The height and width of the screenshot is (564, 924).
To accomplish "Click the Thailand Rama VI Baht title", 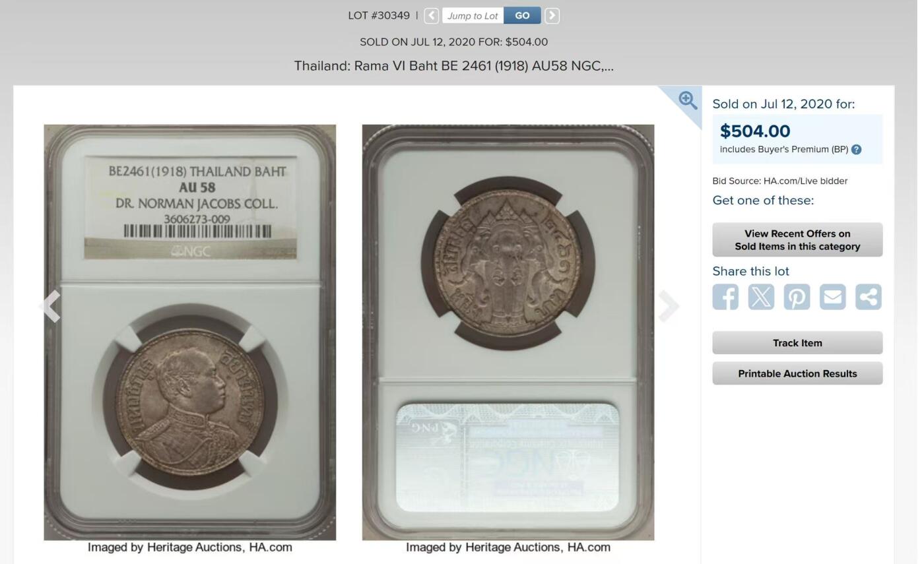I will pos(454,66).
